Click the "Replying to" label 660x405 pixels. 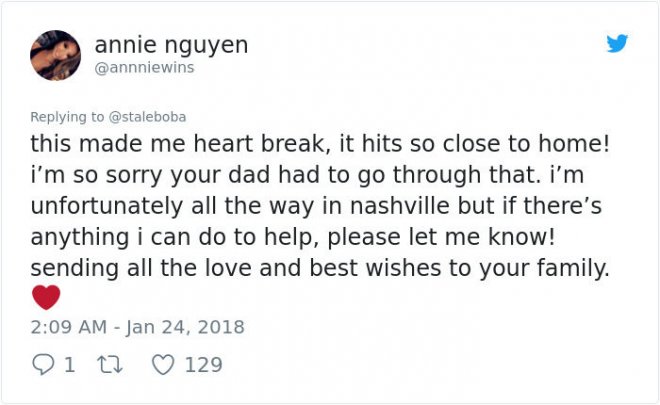tap(64, 115)
